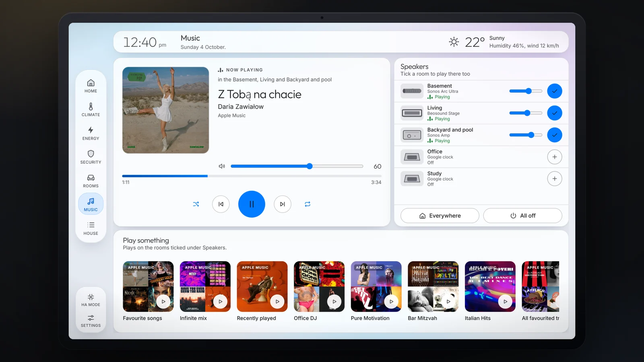Open House in the sidebar
The height and width of the screenshot is (362, 644).
[x=91, y=228]
